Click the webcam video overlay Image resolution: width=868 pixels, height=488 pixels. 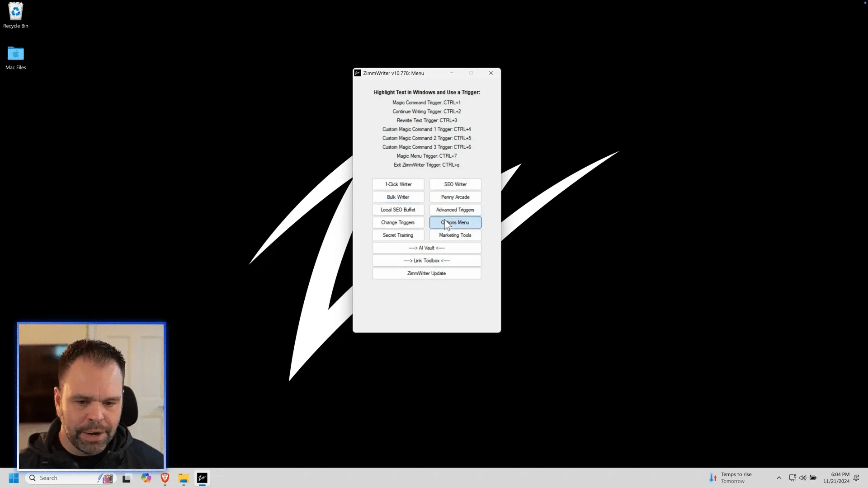pyautogui.click(x=91, y=396)
